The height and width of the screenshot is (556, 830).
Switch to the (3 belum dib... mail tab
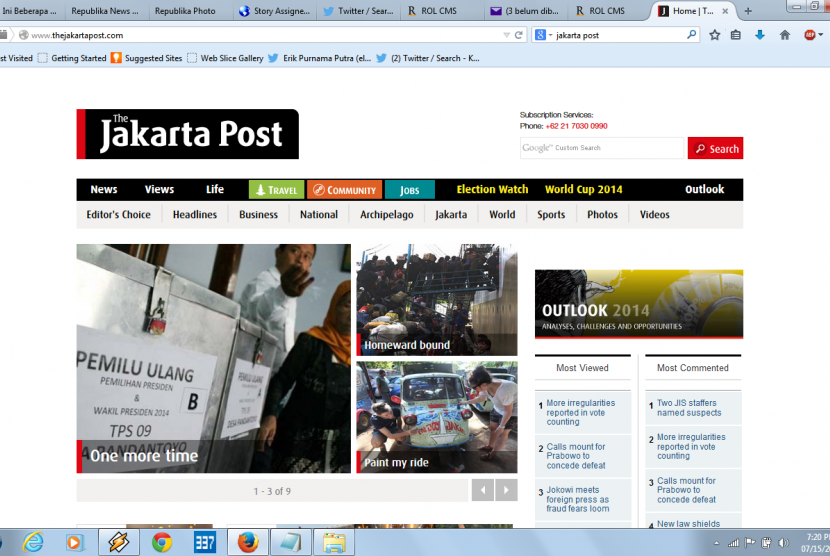(x=526, y=11)
